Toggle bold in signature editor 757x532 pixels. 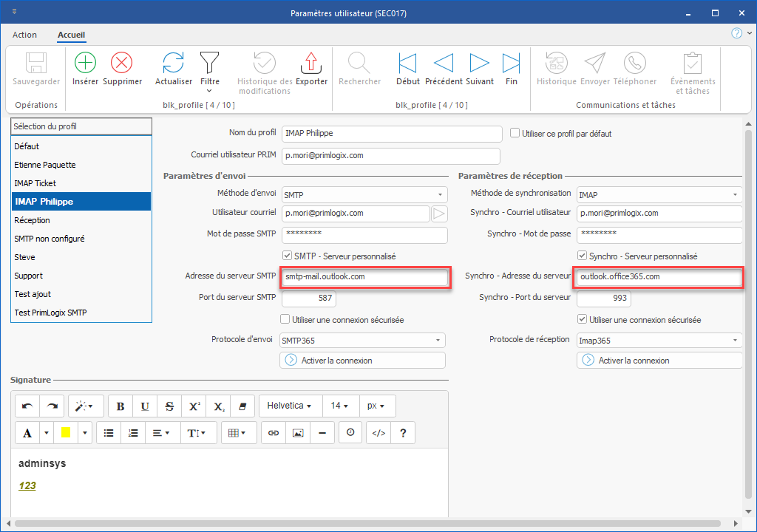(x=120, y=406)
